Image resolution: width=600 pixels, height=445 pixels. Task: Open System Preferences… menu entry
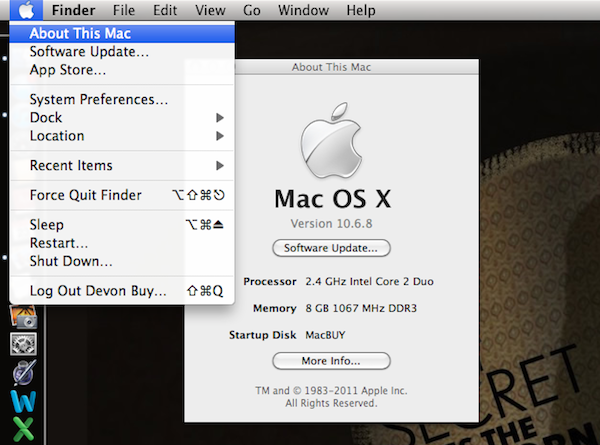pos(122,99)
